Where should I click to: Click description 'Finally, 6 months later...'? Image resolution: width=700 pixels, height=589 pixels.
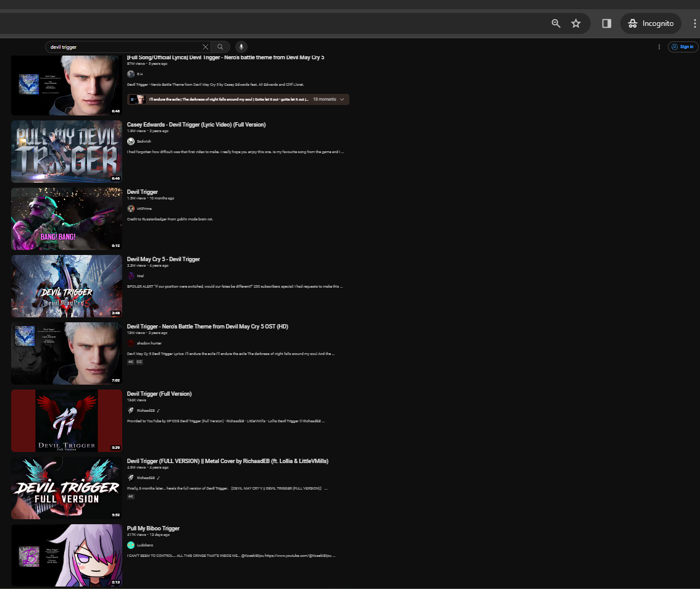pos(227,488)
